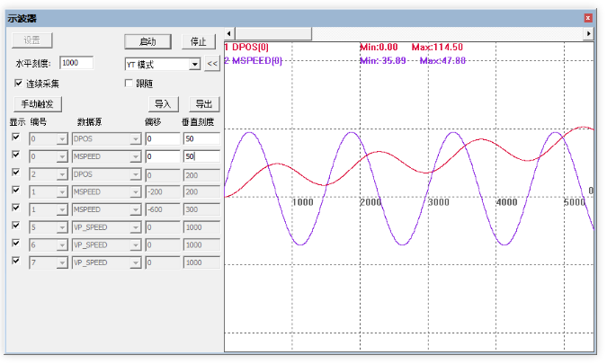
Task: Click the disabled 设置 settings button
Action: [x=31, y=40]
